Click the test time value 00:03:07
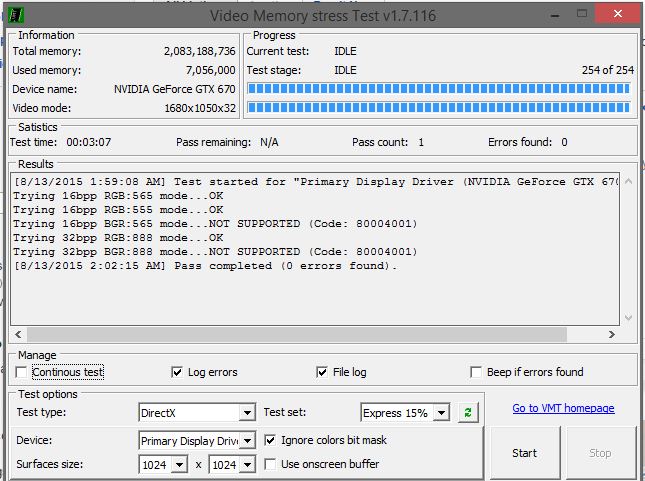 pos(89,142)
